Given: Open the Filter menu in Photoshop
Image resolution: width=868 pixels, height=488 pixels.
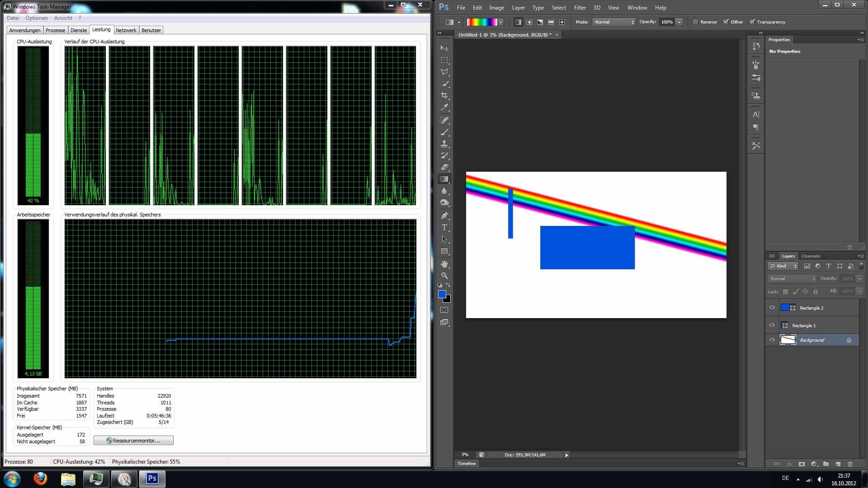Looking at the screenshot, I should 580,8.
